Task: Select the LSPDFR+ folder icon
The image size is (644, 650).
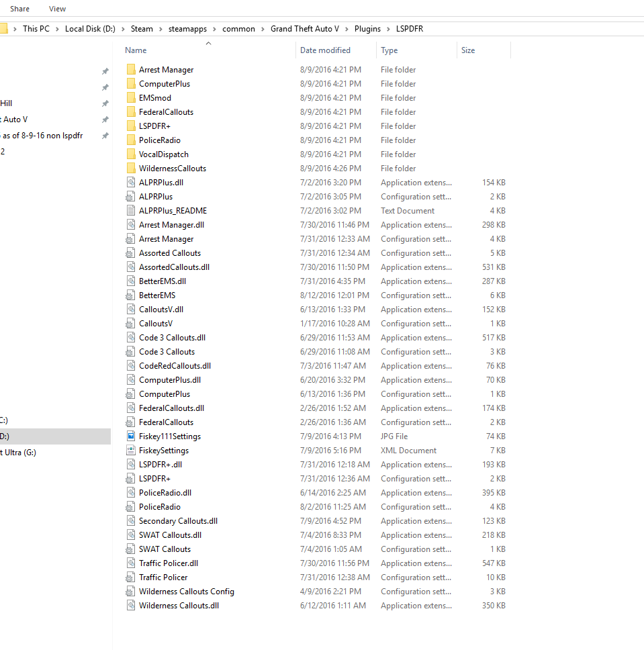Action: pyautogui.click(x=131, y=126)
